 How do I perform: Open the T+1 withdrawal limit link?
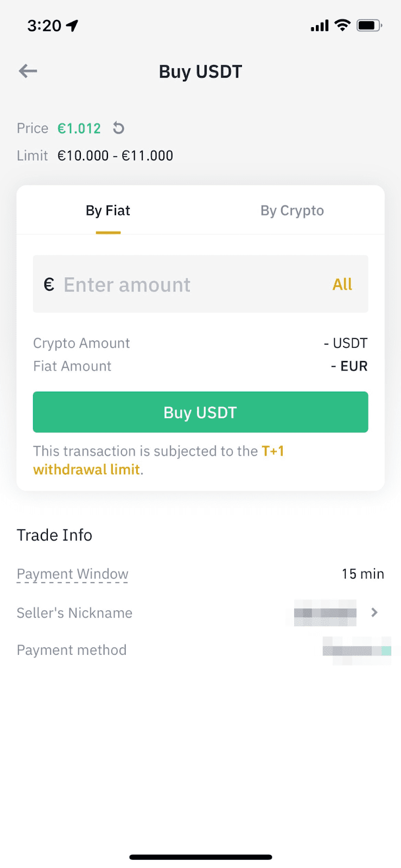158,460
